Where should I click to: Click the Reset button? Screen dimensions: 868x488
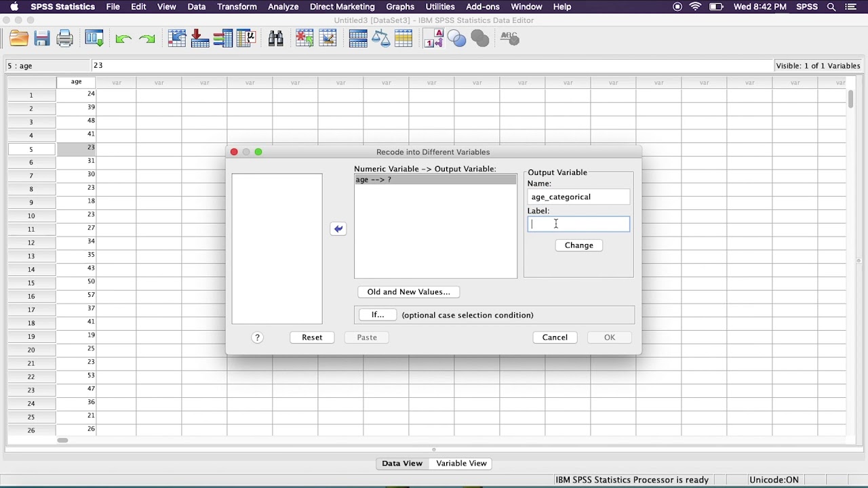pyautogui.click(x=312, y=338)
